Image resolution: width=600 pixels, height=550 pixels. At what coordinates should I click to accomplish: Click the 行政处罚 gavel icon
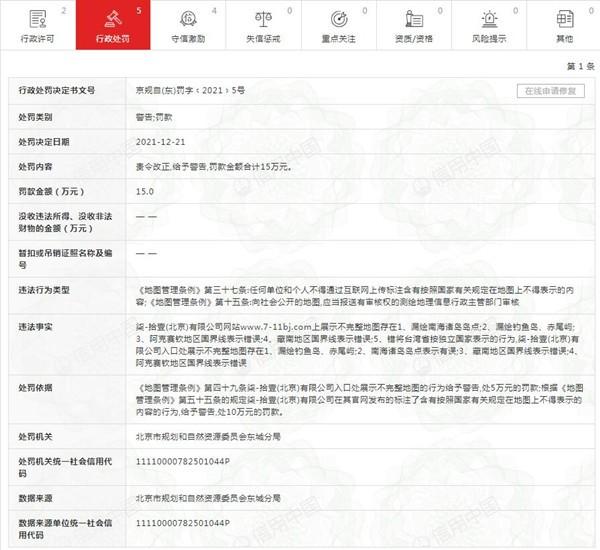113,19
